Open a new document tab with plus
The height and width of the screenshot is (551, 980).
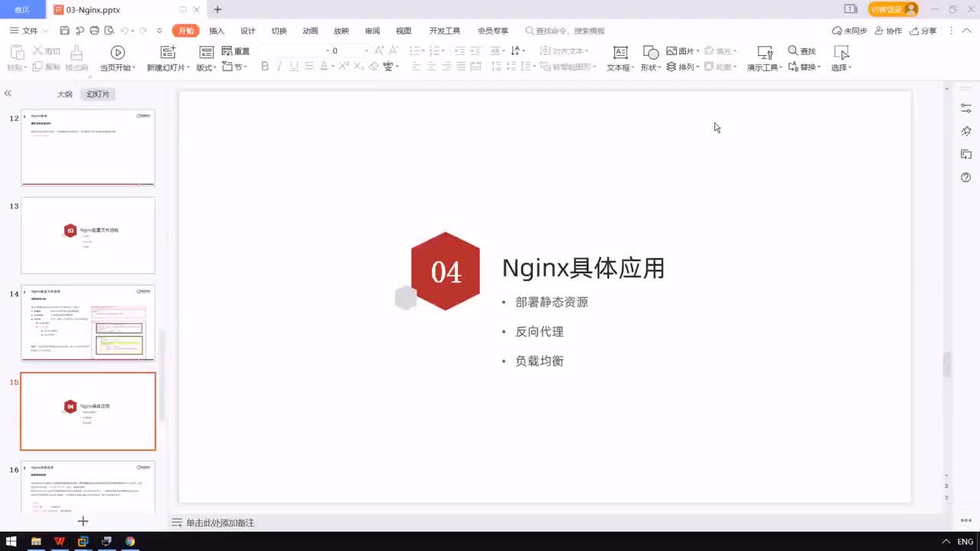pos(217,9)
